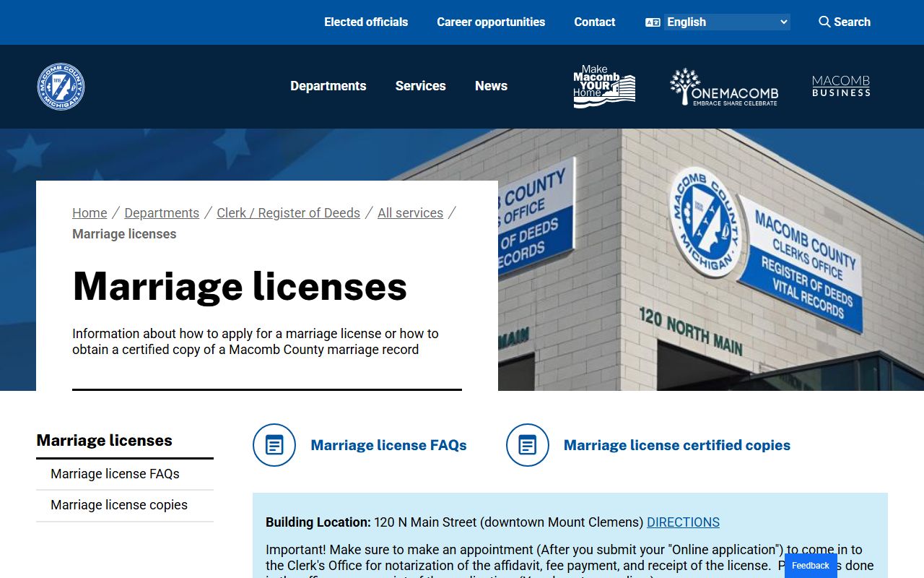Click the DIRECTIONS link
This screenshot has height=578, width=924.
coord(683,522)
